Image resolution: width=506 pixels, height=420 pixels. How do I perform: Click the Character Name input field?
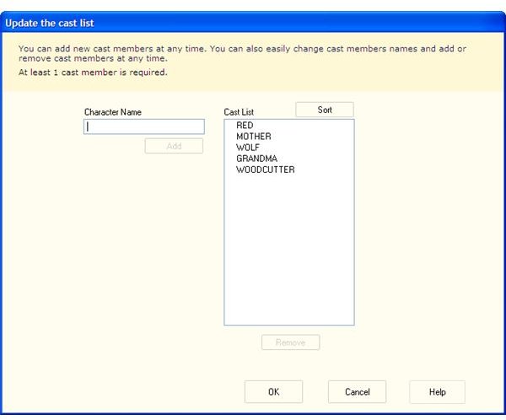click(x=144, y=127)
